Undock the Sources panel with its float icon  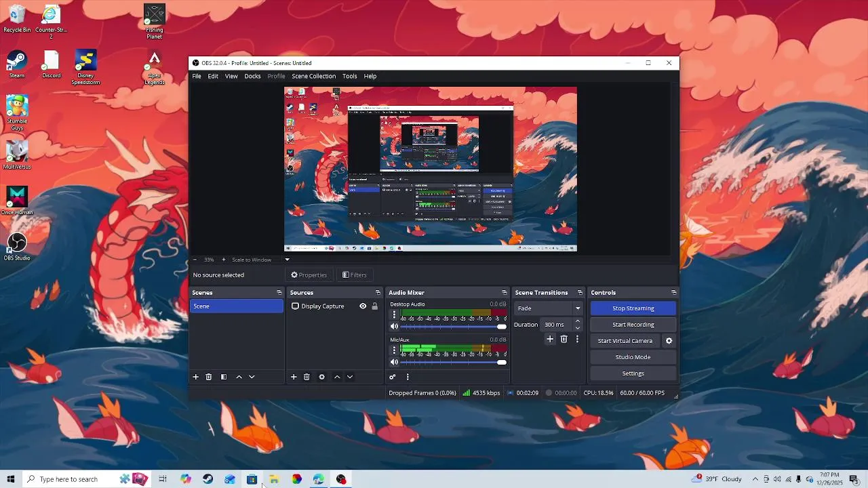click(376, 293)
